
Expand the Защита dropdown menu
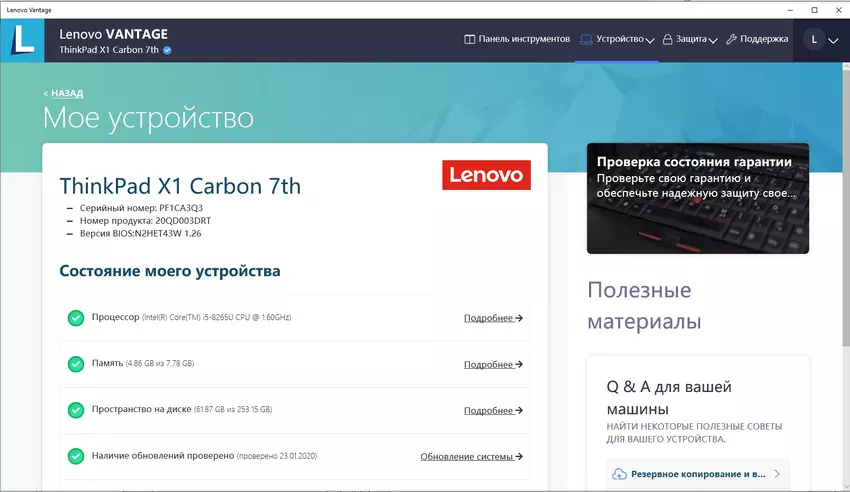click(x=690, y=40)
